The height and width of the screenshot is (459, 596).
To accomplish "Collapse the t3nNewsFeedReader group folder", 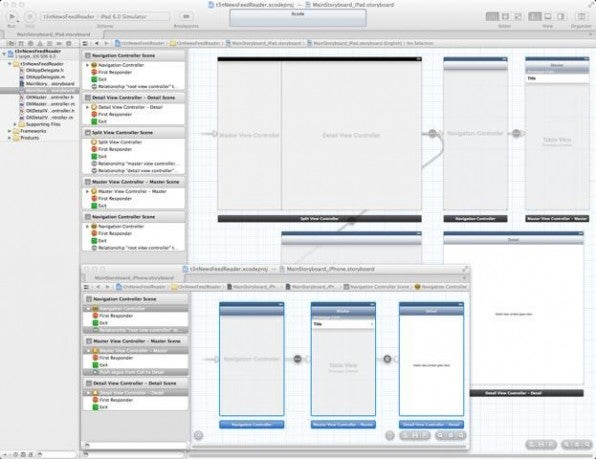I will (10, 64).
